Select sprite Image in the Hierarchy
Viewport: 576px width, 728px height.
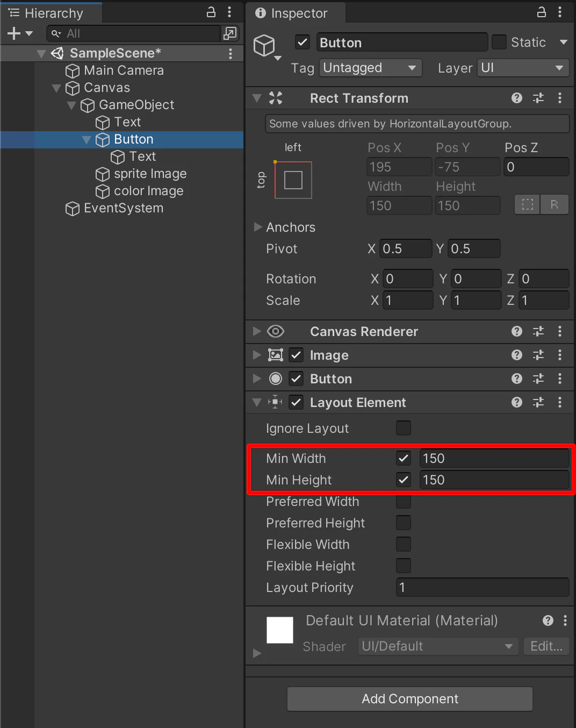point(150,174)
